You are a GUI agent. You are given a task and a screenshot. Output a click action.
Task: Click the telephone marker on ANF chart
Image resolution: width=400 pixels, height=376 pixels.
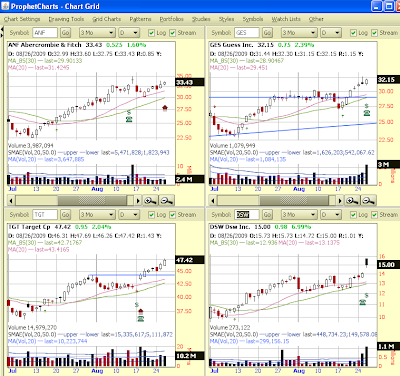pos(129,119)
